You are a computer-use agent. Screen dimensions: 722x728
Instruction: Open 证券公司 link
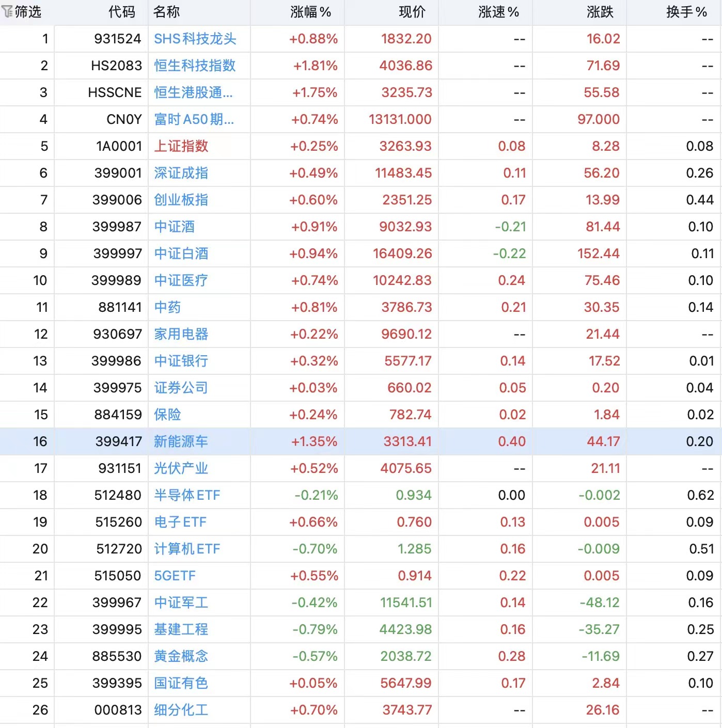181,388
